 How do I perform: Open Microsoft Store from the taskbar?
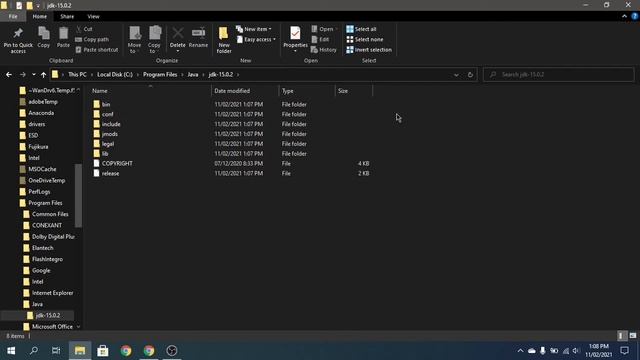click(x=103, y=351)
